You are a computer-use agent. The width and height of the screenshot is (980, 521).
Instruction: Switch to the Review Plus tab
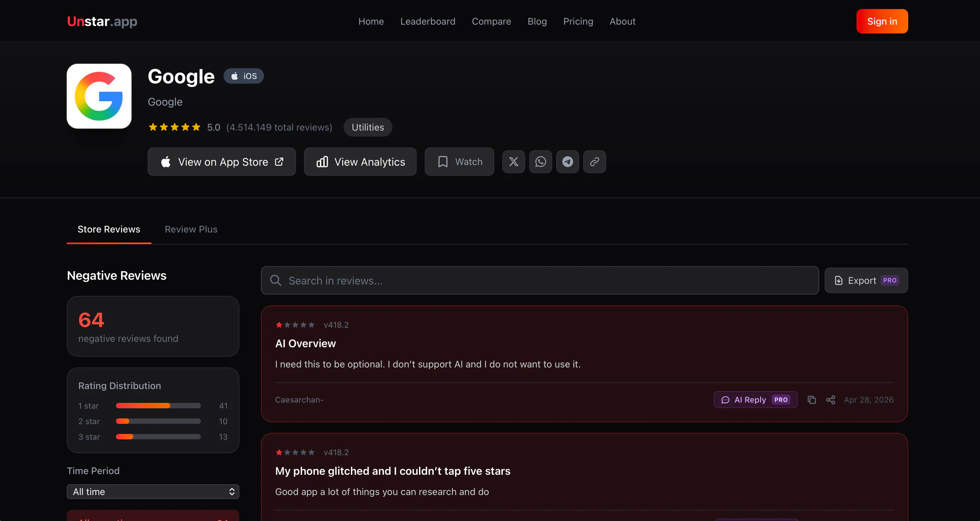click(191, 229)
